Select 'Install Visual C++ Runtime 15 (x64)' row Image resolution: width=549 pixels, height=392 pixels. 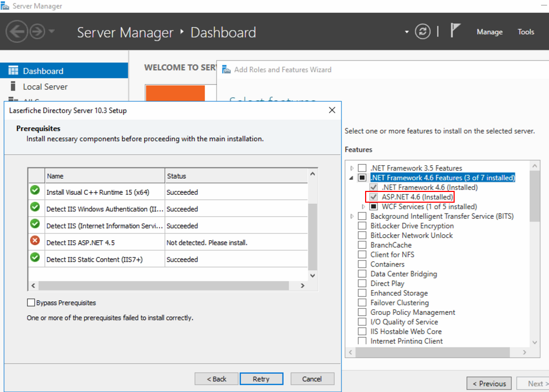[x=168, y=192]
